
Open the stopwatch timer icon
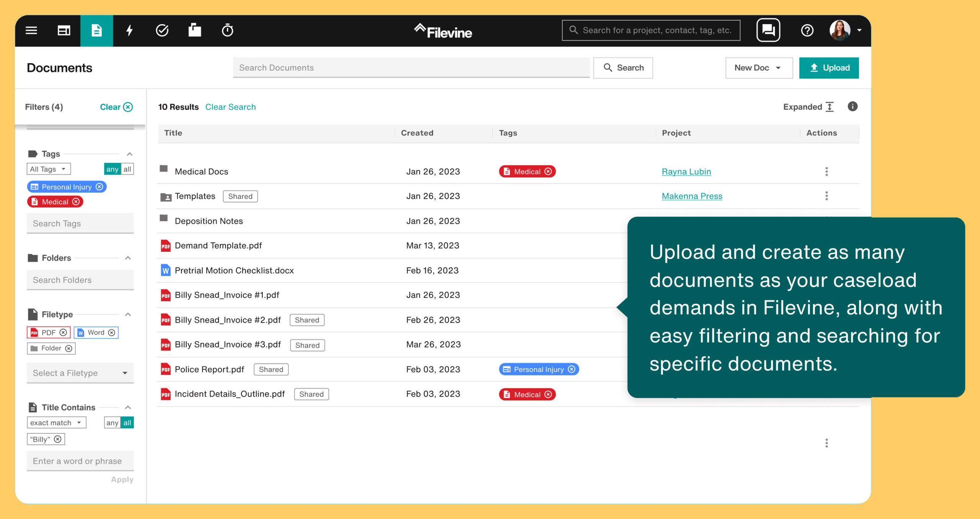[x=227, y=30]
